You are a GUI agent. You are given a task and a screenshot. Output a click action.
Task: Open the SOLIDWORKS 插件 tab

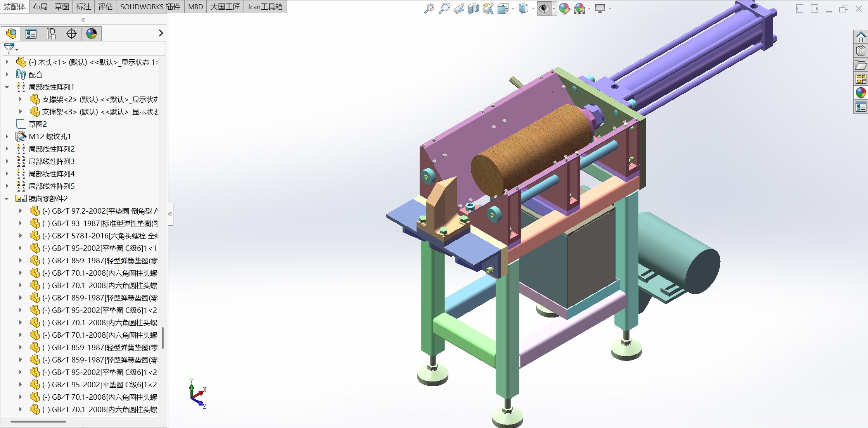150,7
